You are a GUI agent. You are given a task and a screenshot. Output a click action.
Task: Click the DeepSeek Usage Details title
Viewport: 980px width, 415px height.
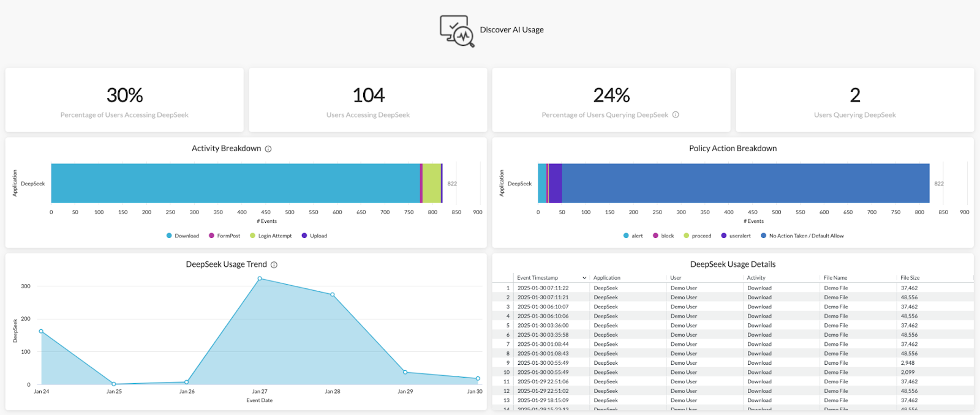(x=733, y=264)
